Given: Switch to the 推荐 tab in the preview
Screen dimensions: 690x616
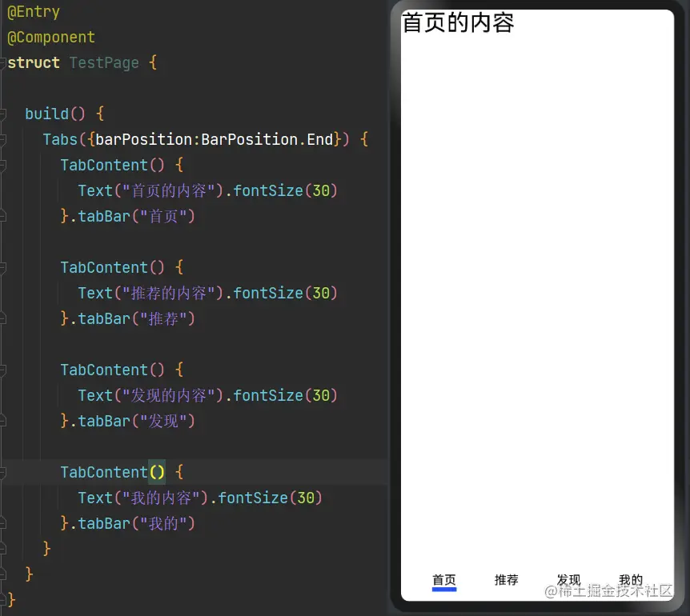Looking at the screenshot, I should tap(506, 580).
